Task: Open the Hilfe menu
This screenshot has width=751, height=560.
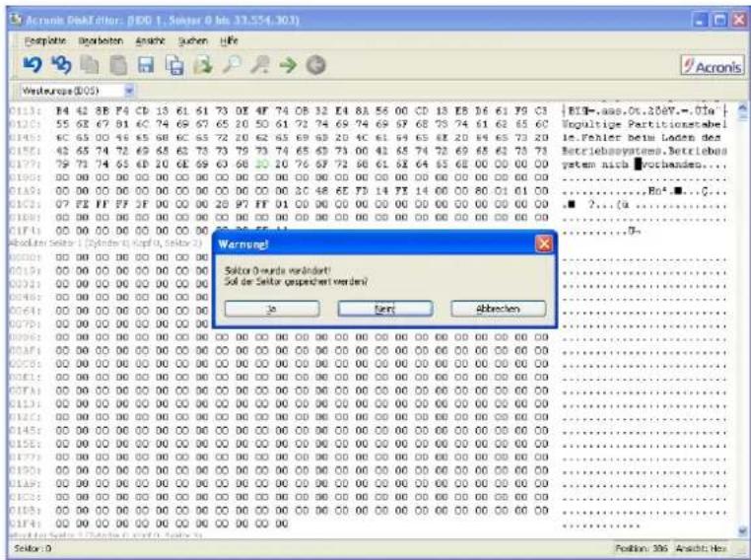Action: pyautogui.click(x=229, y=40)
